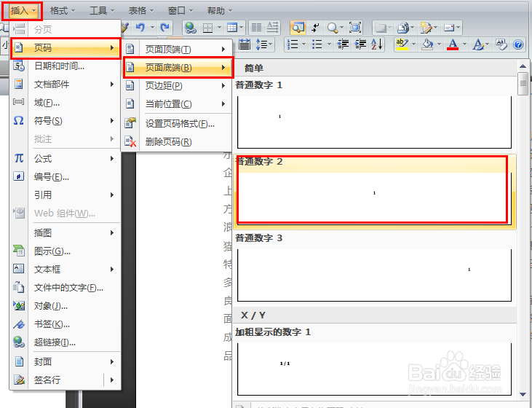Toggle the document map pane icon
The height and width of the screenshot is (408, 532).
coord(298,28)
